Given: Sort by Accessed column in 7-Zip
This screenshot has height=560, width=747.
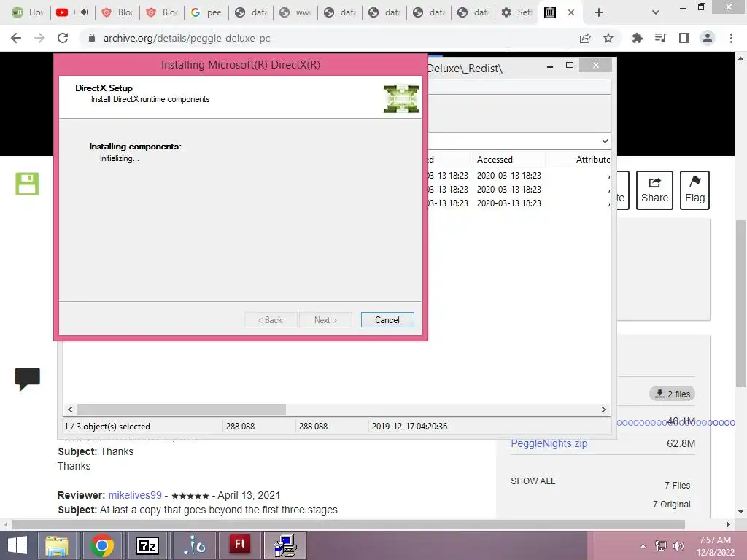Looking at the screenshot, I should pos(508,160).
